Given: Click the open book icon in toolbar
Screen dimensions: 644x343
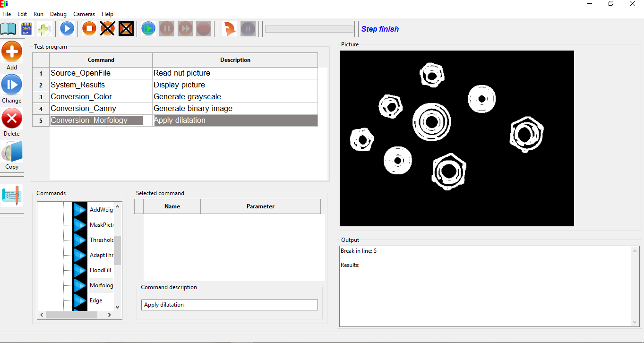Looking at the screenshot, I should tap(8, 29).
